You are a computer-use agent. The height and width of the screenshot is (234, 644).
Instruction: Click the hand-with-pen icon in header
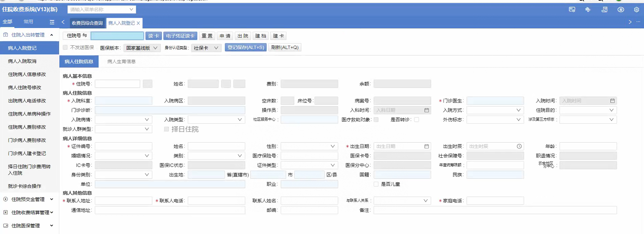[588, 10]
